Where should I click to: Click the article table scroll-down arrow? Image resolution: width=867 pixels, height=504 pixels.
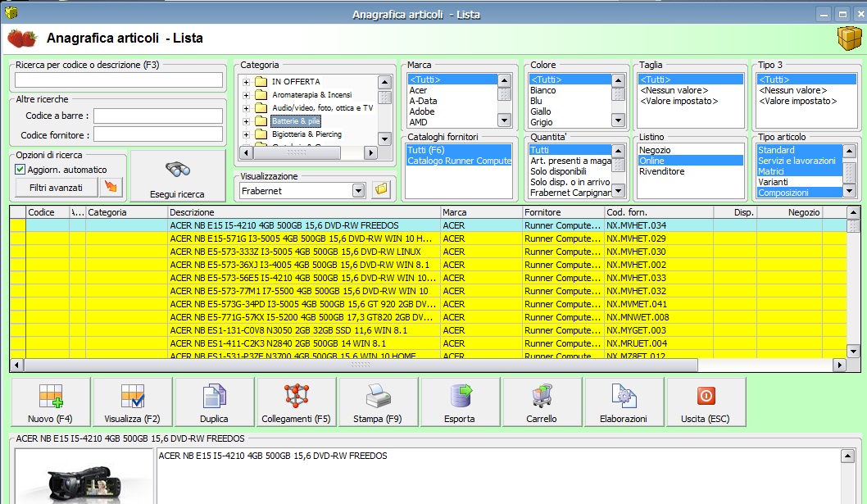click(x=853, y=352)
